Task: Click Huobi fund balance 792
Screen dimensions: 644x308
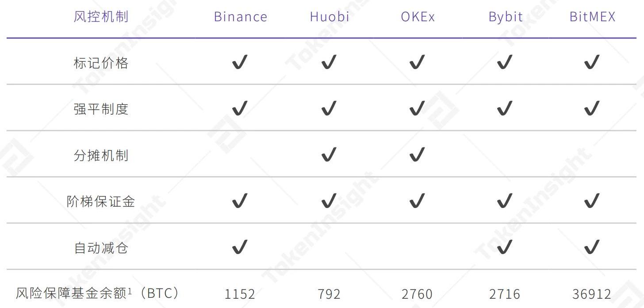Action: 329,294
